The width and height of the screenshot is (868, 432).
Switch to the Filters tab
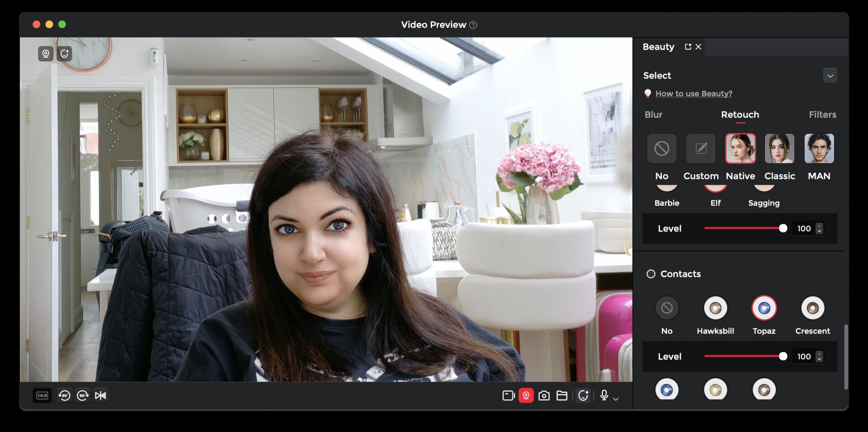coord(822,115)
